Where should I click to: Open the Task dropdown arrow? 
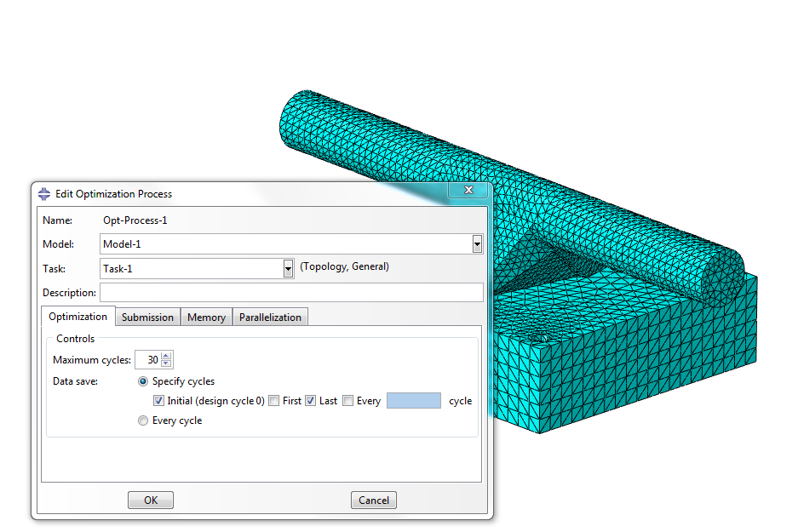(287, 268)
